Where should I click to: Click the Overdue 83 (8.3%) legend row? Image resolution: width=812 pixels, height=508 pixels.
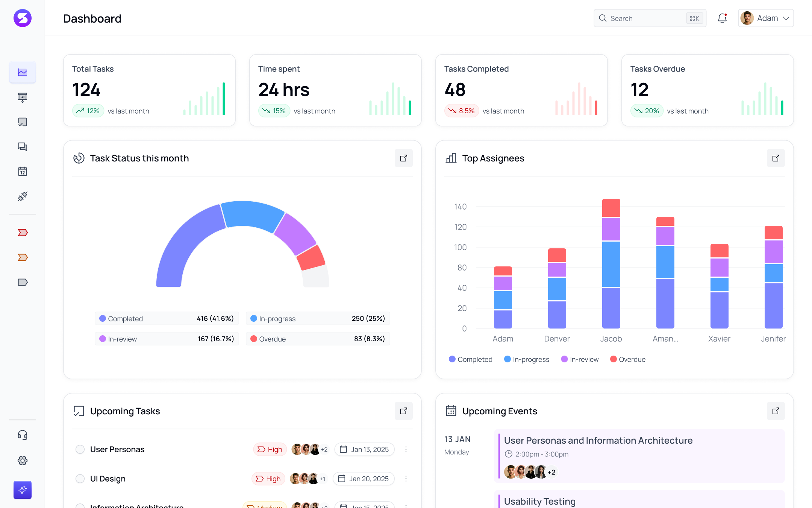pos(318,339)
